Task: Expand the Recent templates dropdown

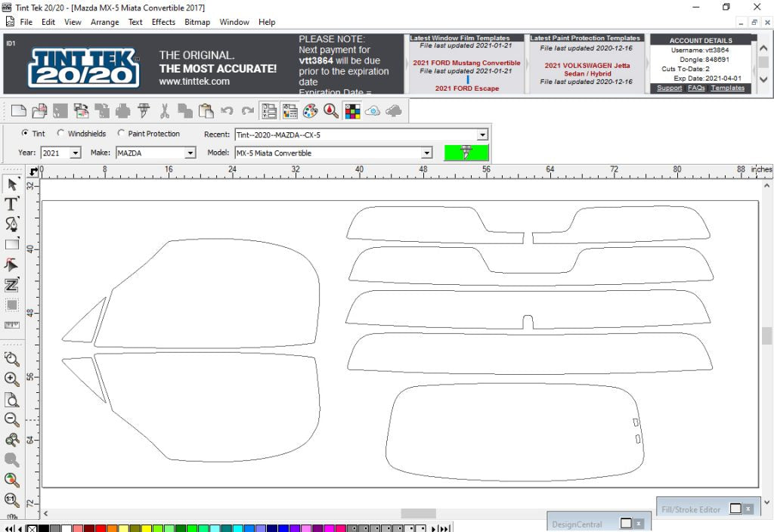Action: click(482, 135)
